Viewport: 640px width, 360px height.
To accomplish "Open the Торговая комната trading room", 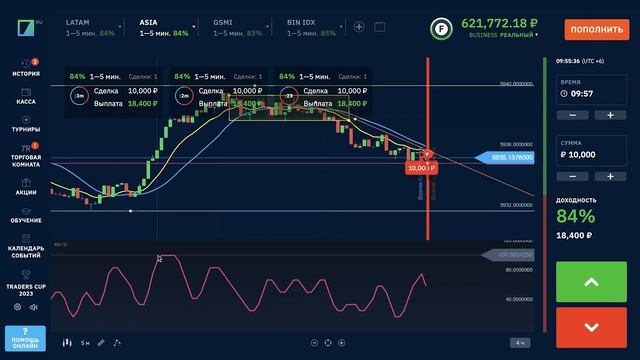I will tap(26, 155).
